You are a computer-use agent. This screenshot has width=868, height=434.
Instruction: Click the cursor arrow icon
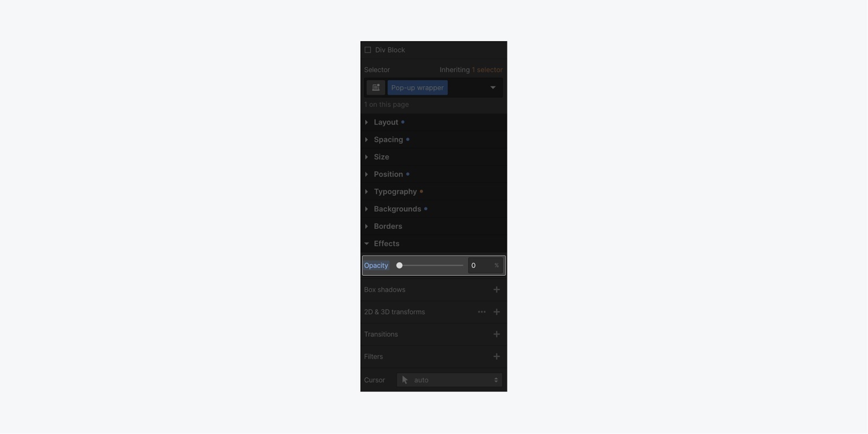(405, 380)
